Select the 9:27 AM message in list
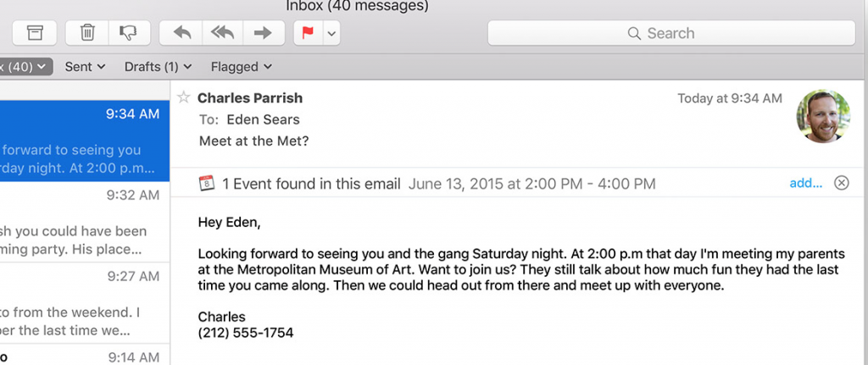Image resolution: width=868 pixels, height=365 pixels. click(85, 302)
